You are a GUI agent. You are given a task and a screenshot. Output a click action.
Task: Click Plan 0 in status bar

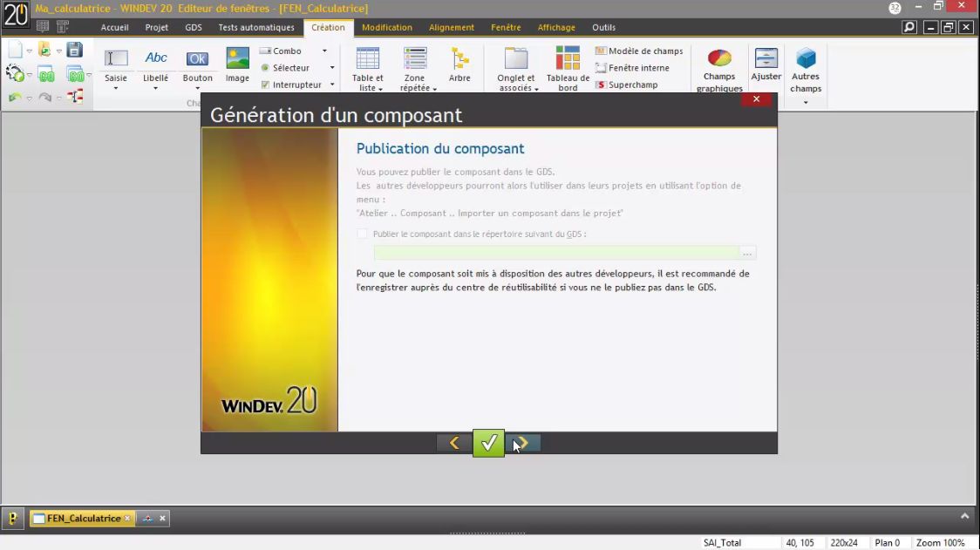click(887, 542)
